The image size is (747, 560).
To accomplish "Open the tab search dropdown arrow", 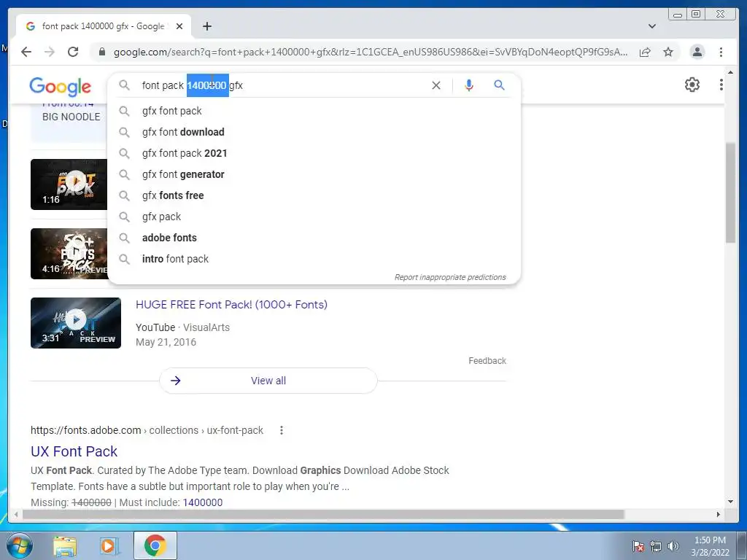I will (652, 26).
